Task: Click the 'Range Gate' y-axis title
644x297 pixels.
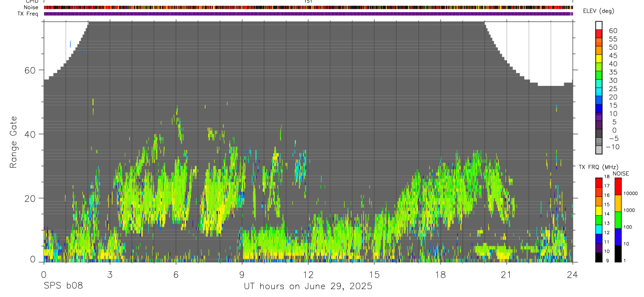Action: (x=14, y=142)
